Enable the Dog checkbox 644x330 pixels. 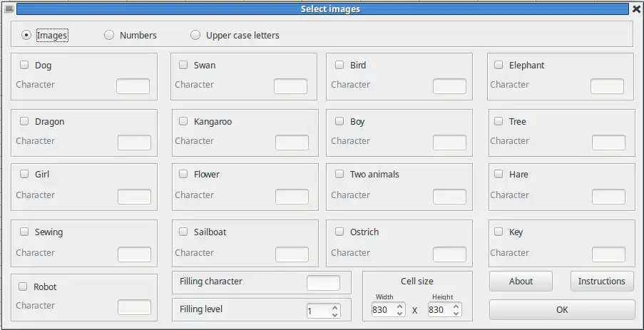pos(24,65)
